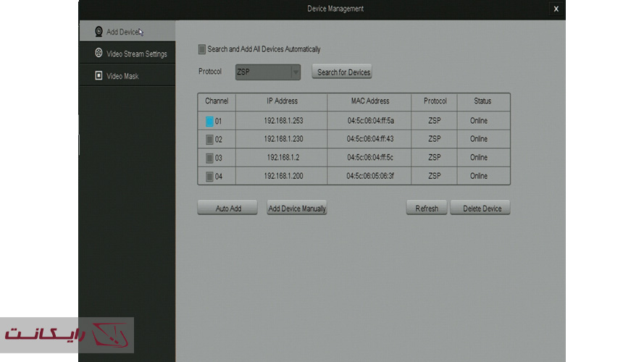Close the Device Management window

(556, 9)
